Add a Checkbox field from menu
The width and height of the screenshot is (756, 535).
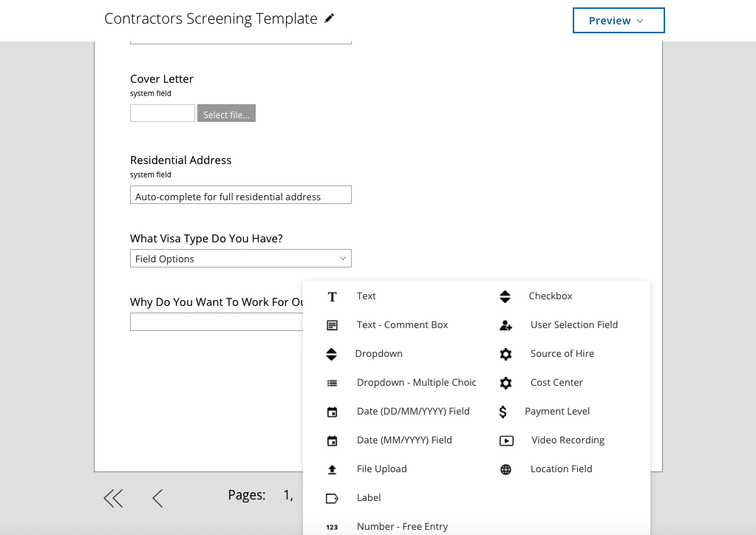(x=550, y=296)
